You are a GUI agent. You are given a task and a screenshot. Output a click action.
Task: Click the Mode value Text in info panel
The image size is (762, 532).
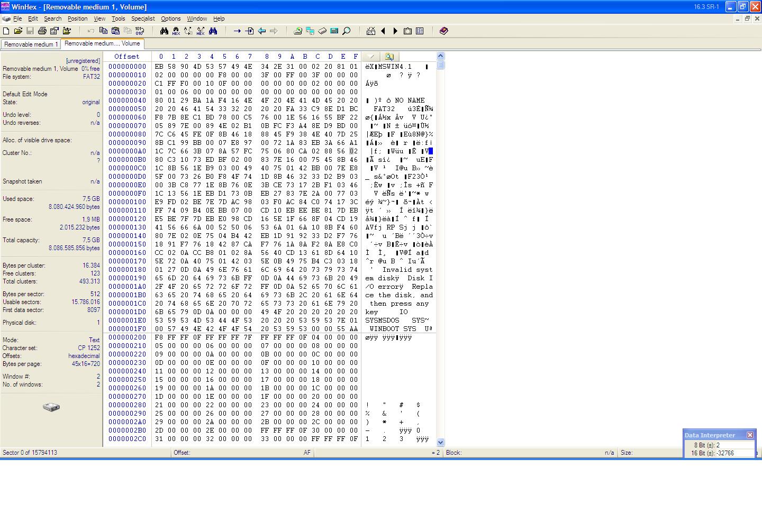[94, 340]
